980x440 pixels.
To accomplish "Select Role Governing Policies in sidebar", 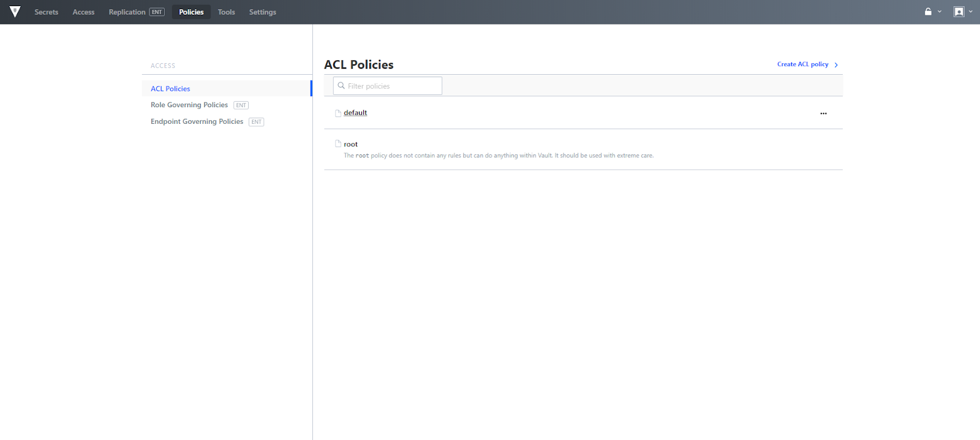I will tap(189, 105).
